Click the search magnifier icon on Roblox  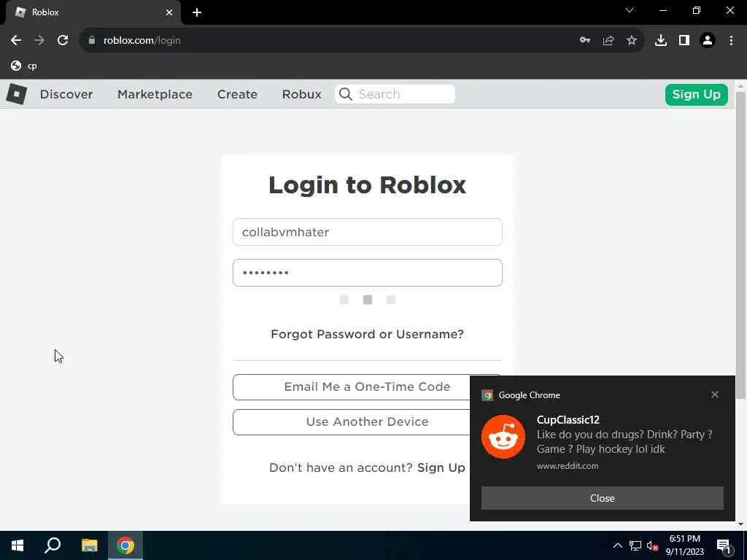(346, 94)
